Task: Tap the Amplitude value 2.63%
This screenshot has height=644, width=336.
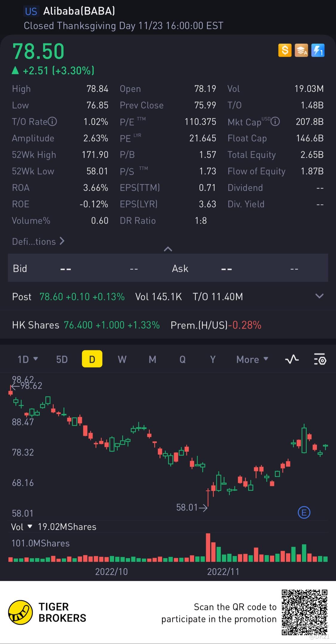Action: 96,138
